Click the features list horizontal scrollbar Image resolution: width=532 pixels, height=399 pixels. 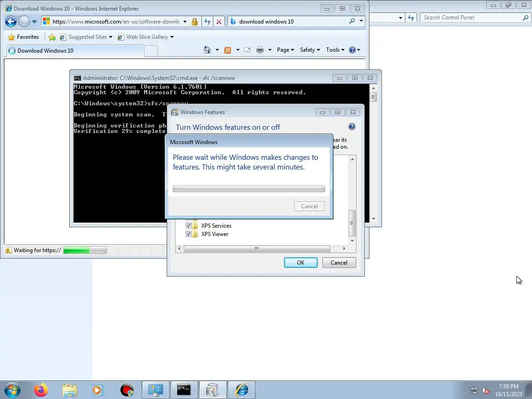pos(257,249)
